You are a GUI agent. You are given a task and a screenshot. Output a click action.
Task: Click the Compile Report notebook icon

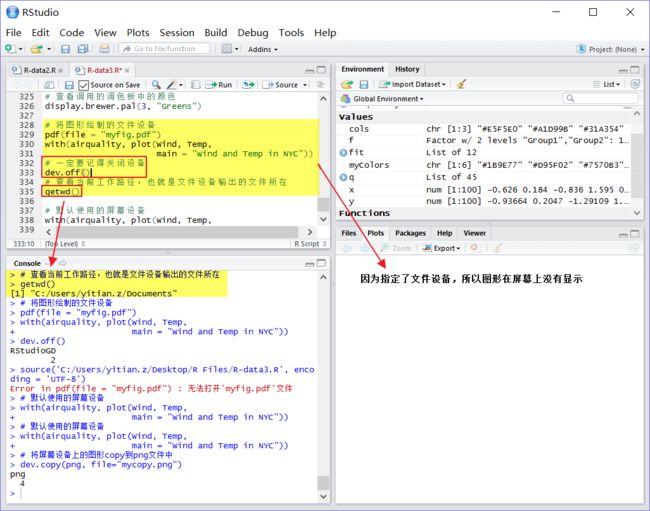(196, 85)
